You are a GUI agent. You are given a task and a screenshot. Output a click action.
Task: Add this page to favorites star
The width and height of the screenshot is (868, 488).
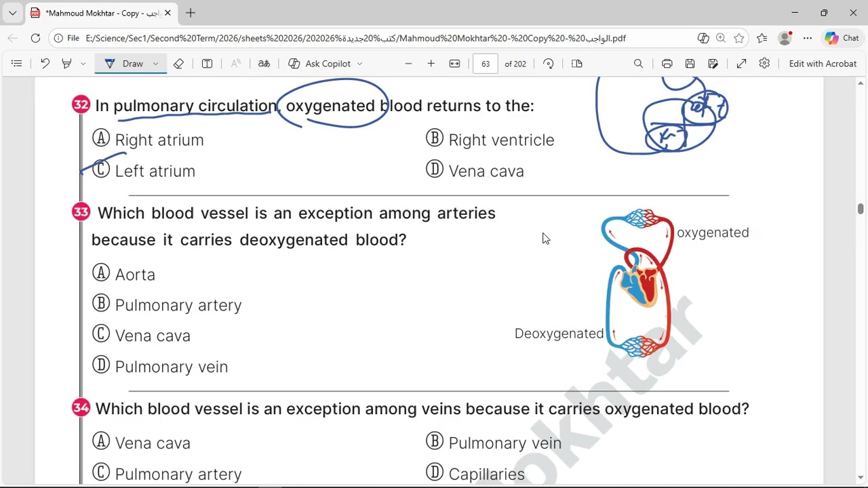(739, 38)
